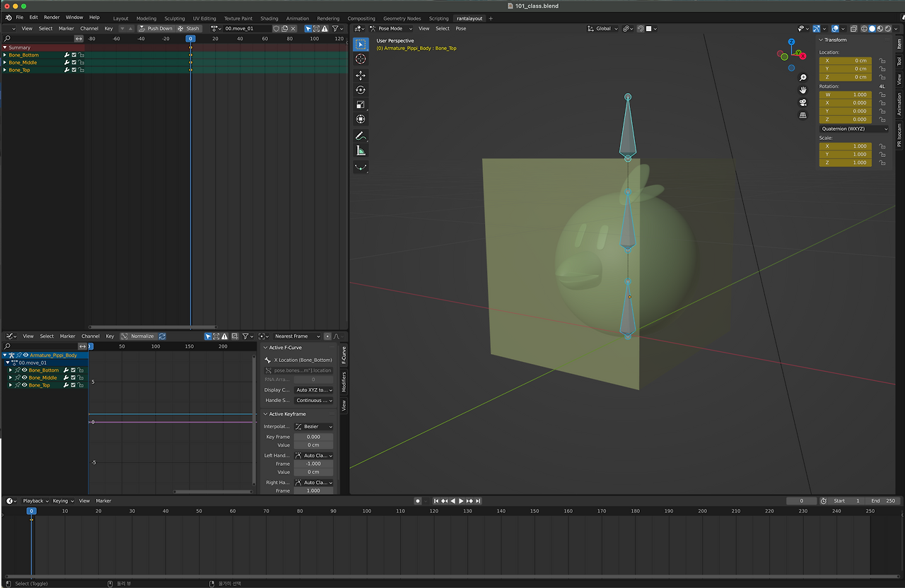Screen dimensions: 905x588
Task: Select the Rotate tool in viewport toolbar
Action: coord(361,90)
